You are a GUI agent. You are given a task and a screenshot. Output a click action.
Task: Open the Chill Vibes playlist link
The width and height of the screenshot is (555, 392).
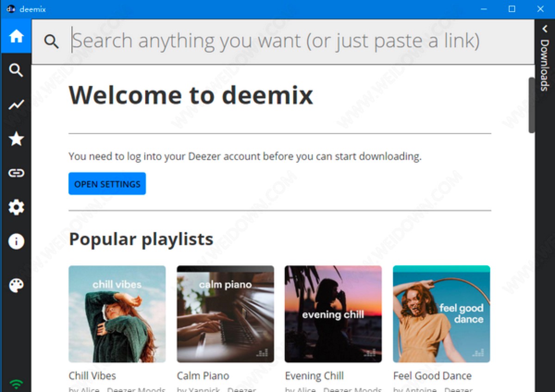coord(92,375)
